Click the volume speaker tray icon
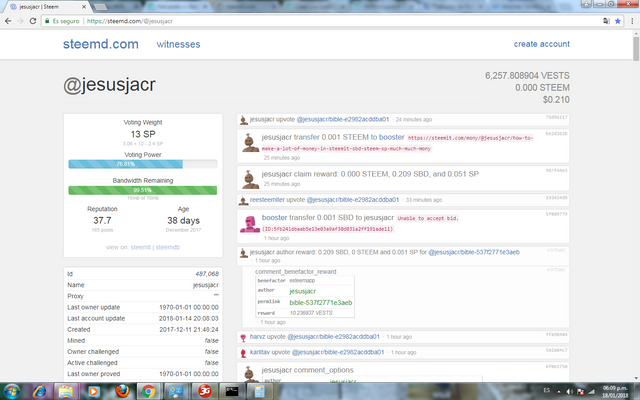Viewport: 640px width, 400px height. point(570,392)
